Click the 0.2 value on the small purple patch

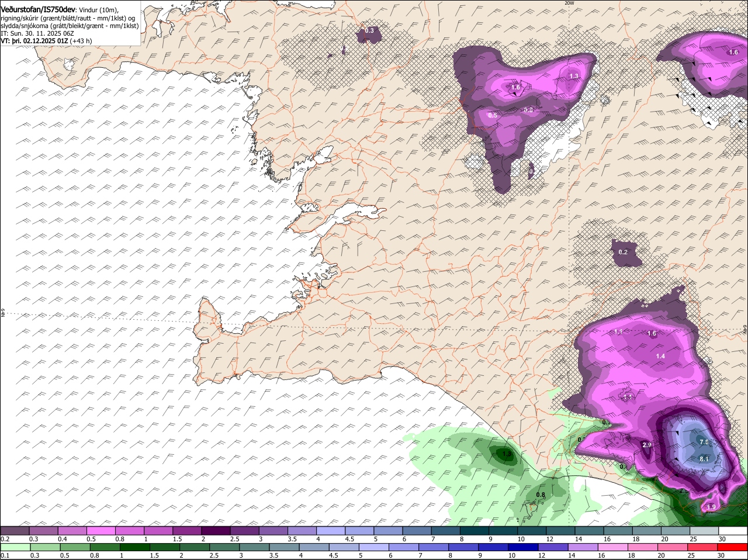click(x=623, y=252)
